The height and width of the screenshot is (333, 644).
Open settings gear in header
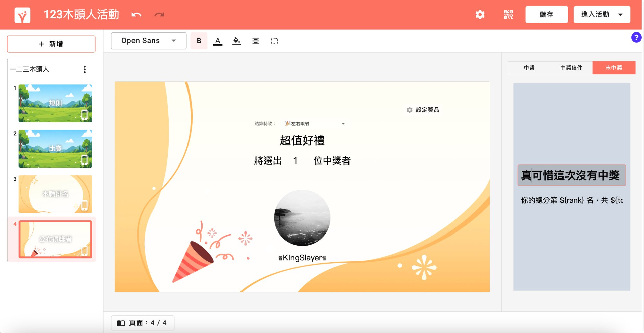[480, 15]
